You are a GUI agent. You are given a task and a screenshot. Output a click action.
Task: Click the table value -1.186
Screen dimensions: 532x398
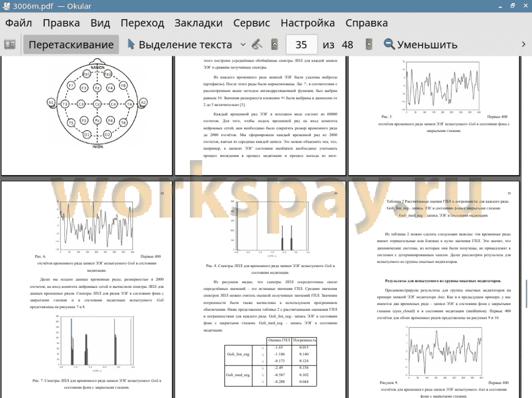point(279,354)
